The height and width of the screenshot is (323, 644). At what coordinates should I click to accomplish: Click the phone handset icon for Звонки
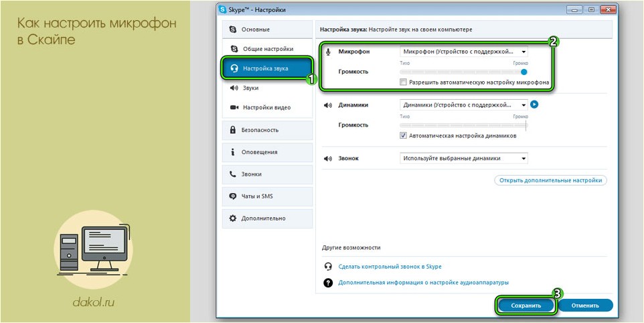tap(233, 174)
